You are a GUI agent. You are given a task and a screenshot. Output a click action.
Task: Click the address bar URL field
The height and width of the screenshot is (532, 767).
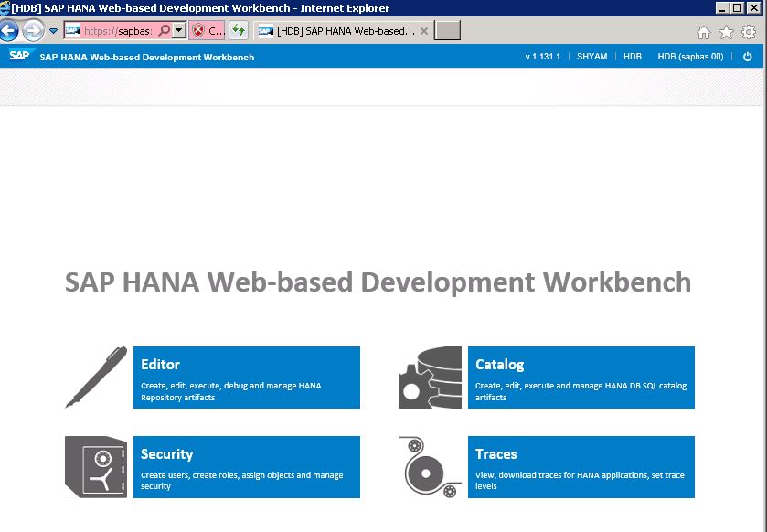coord(118,31)
